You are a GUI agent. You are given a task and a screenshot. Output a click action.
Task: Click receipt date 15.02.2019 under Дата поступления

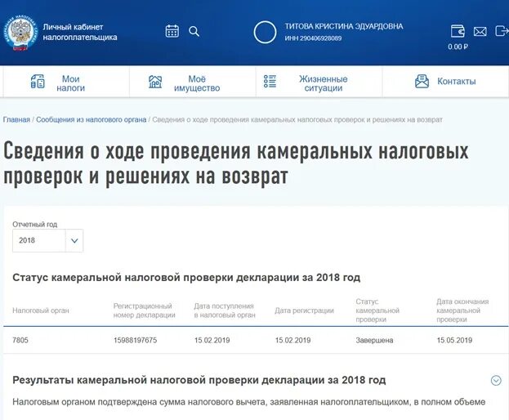tap(212, 340)
